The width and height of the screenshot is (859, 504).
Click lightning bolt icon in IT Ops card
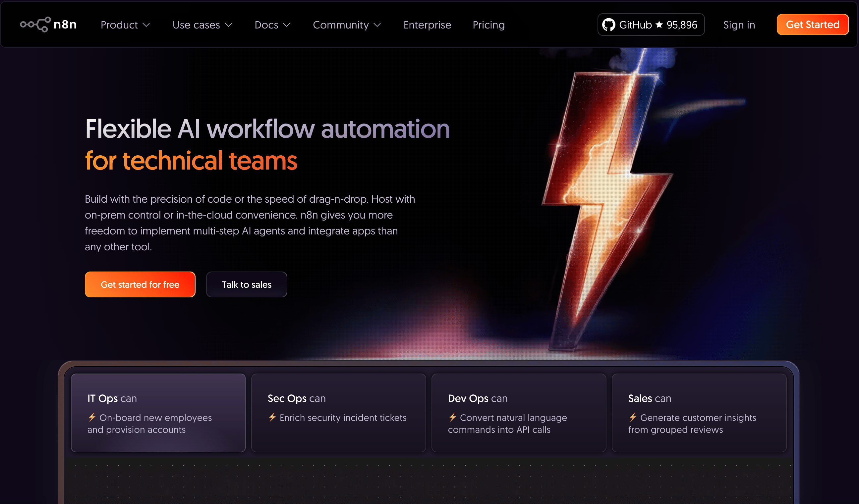(x=92, y=417)
